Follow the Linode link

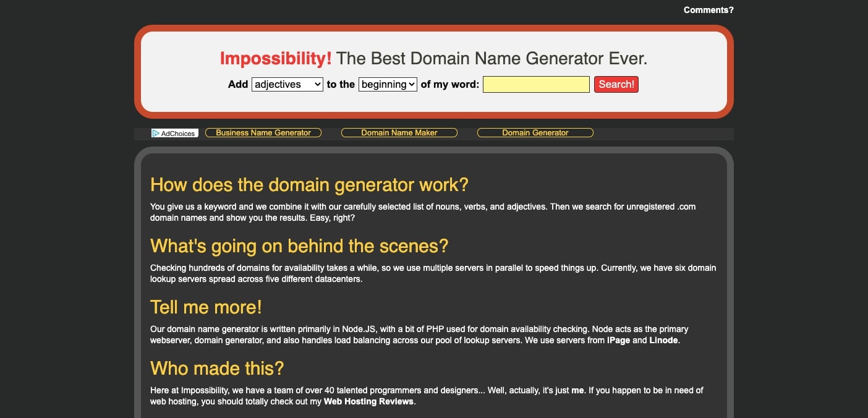coord(663,341)
